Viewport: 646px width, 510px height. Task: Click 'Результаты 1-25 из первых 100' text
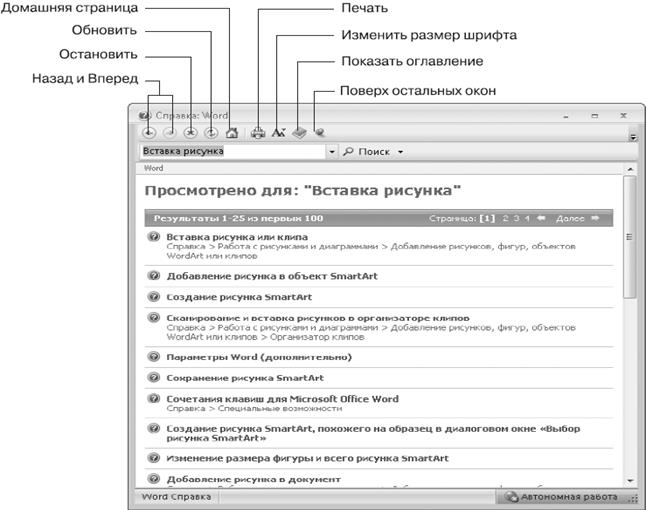tap(238, 218)
